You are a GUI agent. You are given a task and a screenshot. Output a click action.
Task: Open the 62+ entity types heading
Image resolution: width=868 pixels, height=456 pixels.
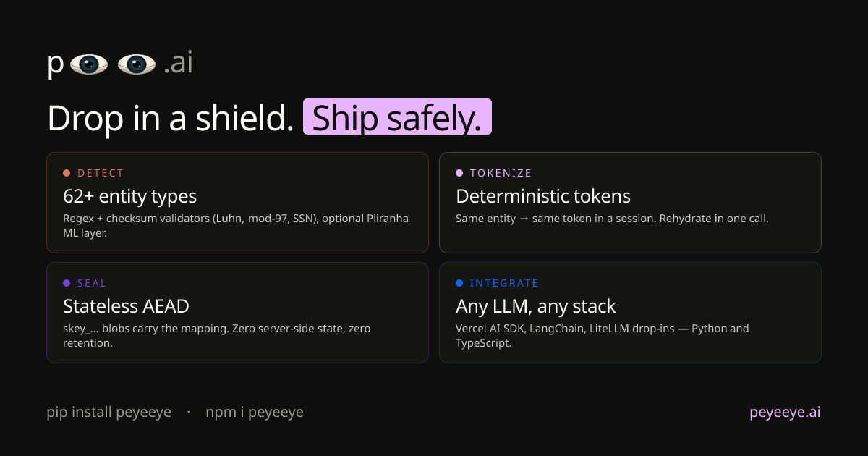pos(130,196)
